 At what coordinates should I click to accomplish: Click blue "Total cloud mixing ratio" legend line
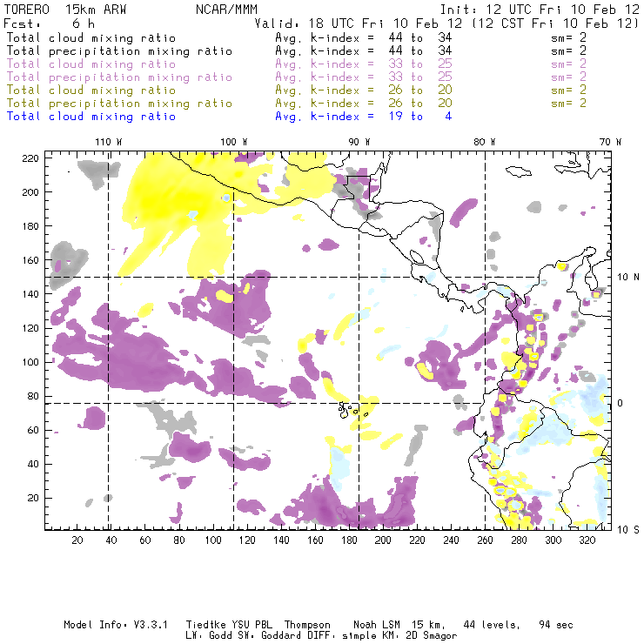(x=91, y=117)
